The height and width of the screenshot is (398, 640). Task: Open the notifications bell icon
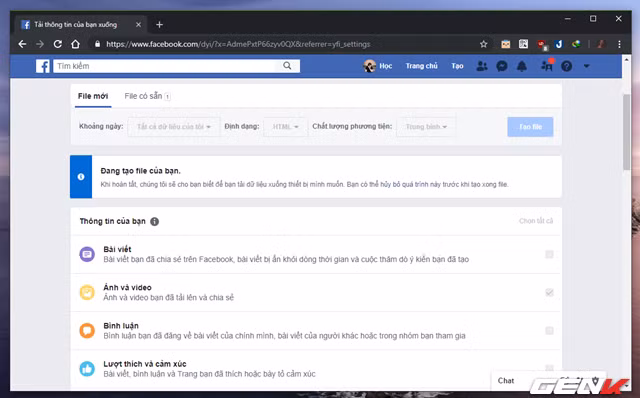pos(522,66)
